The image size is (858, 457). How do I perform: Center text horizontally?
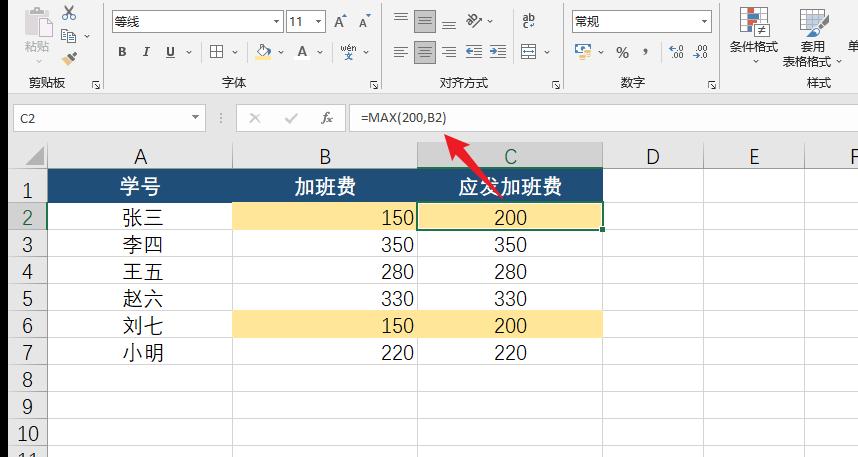425,53
